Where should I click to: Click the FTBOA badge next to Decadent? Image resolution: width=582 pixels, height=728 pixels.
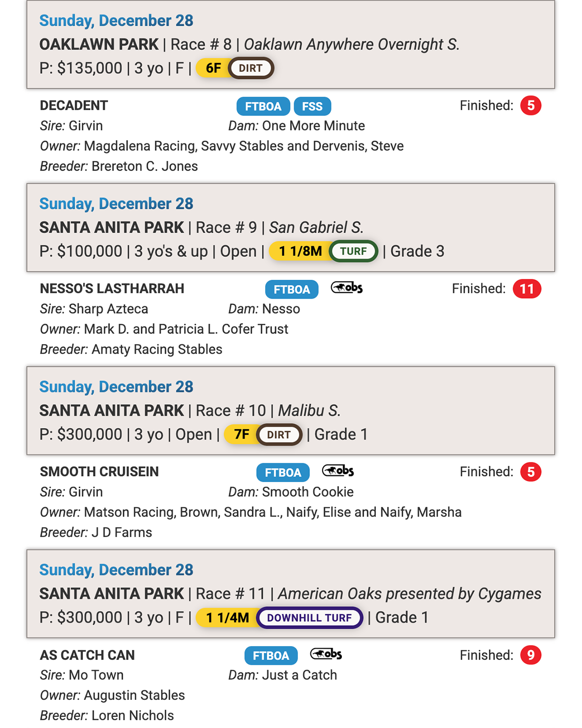[263, 107]
